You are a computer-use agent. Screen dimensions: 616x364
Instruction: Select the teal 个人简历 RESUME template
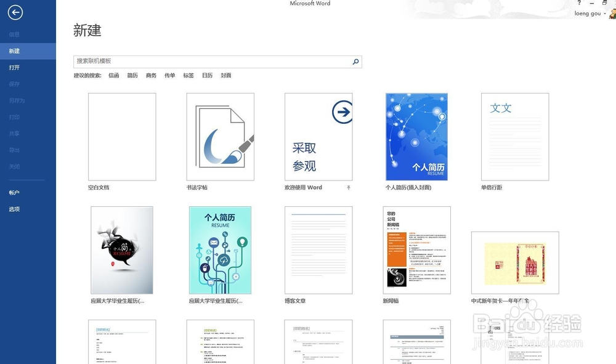tap(220, 250)
